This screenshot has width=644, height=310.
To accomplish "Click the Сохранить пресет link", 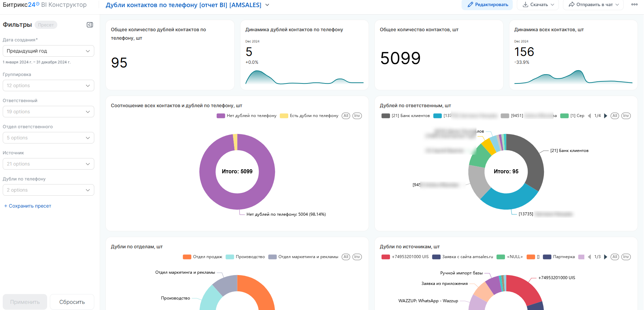I will pos(27,206).
